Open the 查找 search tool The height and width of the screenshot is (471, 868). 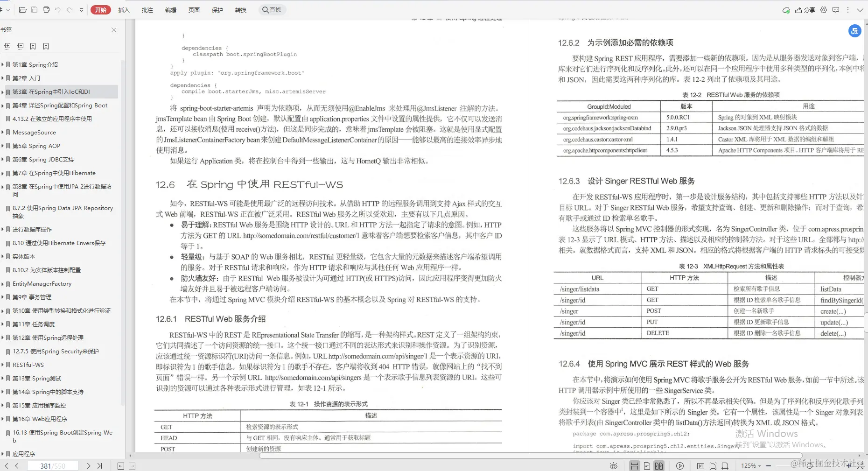[x=272, y=10]
